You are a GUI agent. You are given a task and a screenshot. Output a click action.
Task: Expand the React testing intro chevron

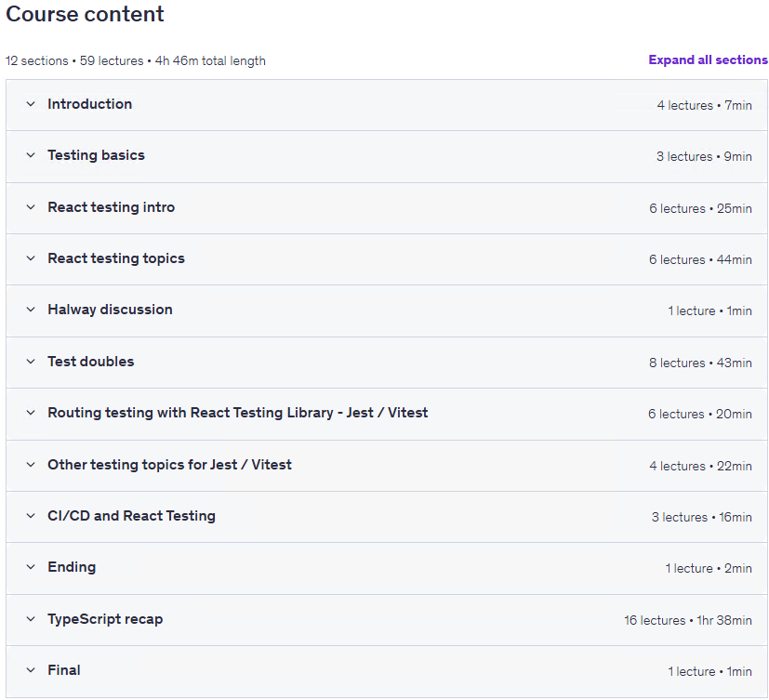coord(31,207)
